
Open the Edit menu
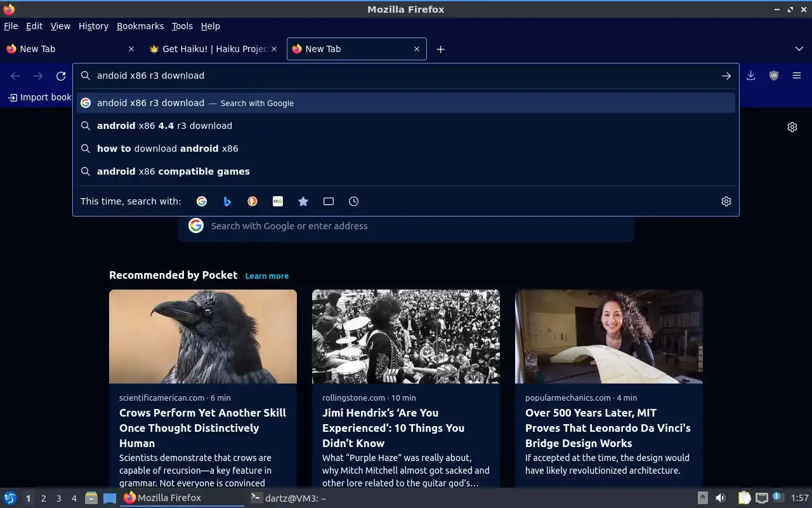pyautogui.click(x=34, y=26)
